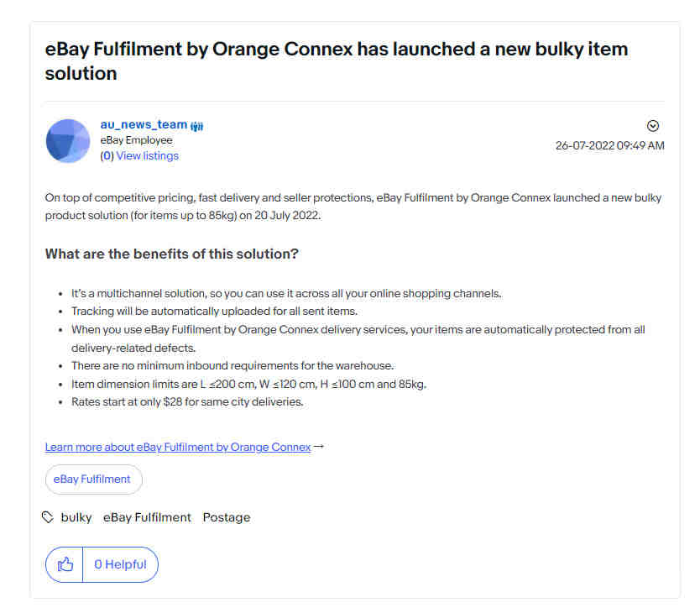The height and width of the screenshot is (613, 700).
Task: Click the $28 same city rates bullet
Action: [187, 402]
